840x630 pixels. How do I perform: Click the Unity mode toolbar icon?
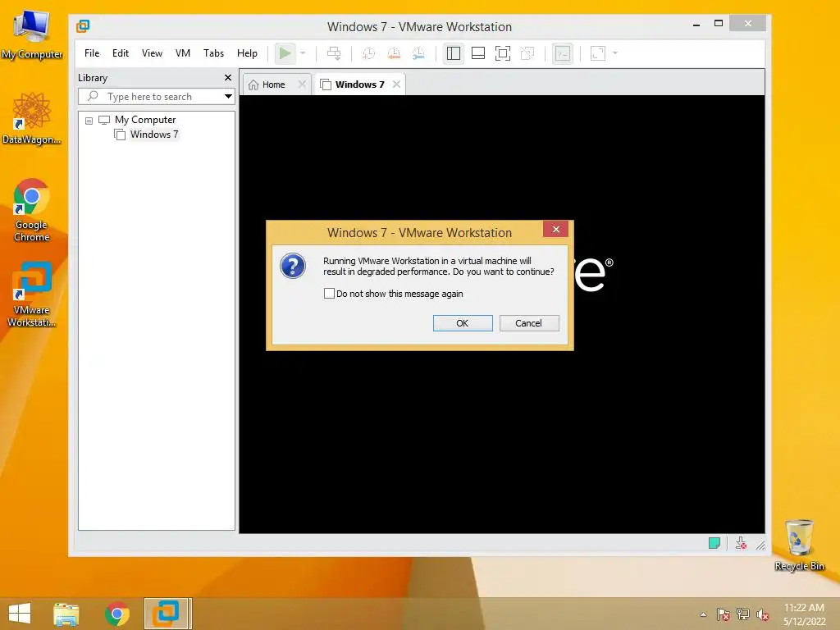coord(527,53)
